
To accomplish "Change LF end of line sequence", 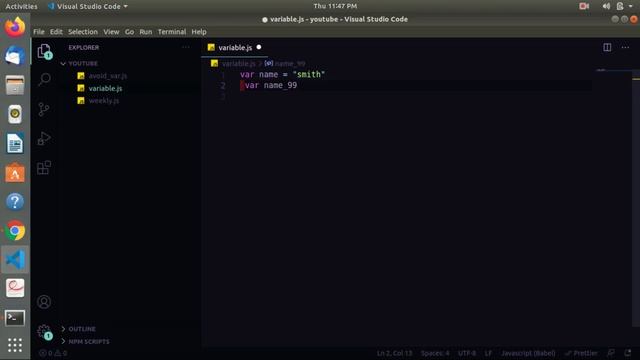I will pyautogui.click(x=488, y=353).
